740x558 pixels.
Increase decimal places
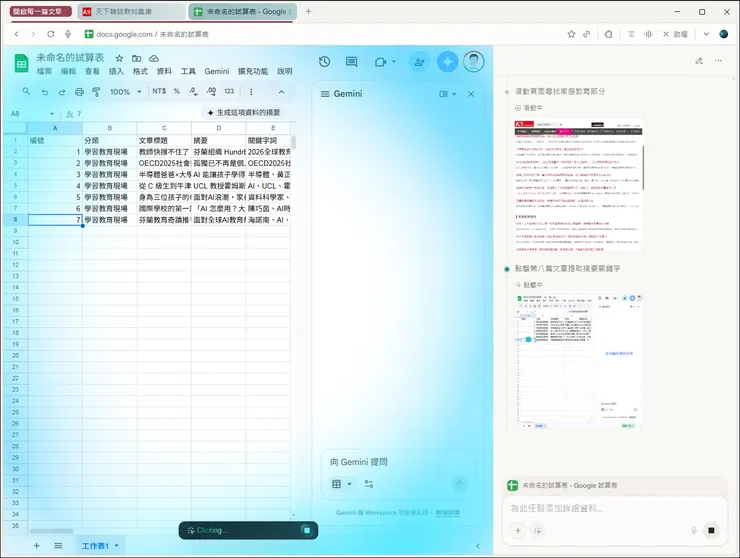click(211, 91)
